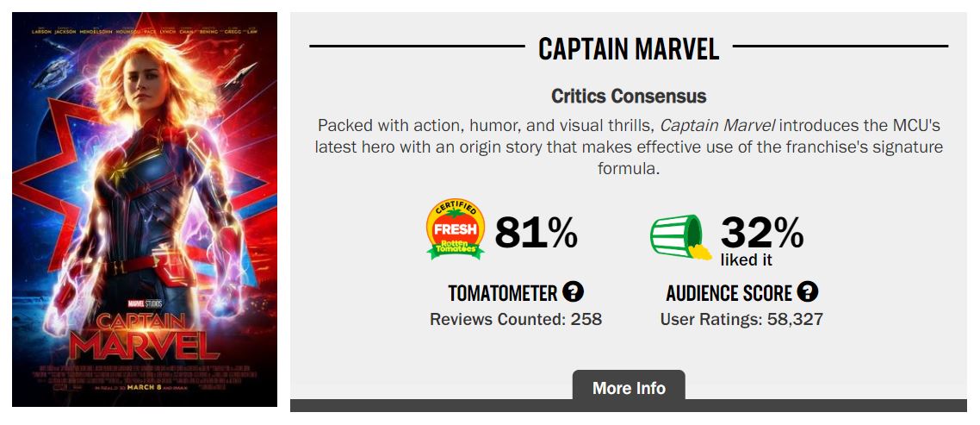Screen dimensions: 980x425
Task: Click the "liked it" label under audience score
Action: (x=747, y=259)
